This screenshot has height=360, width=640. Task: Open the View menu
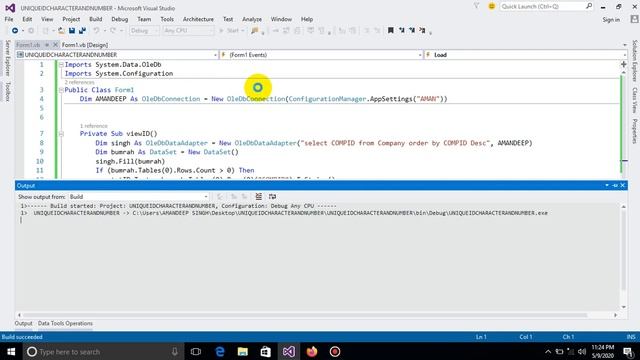[x=47, y=19]
